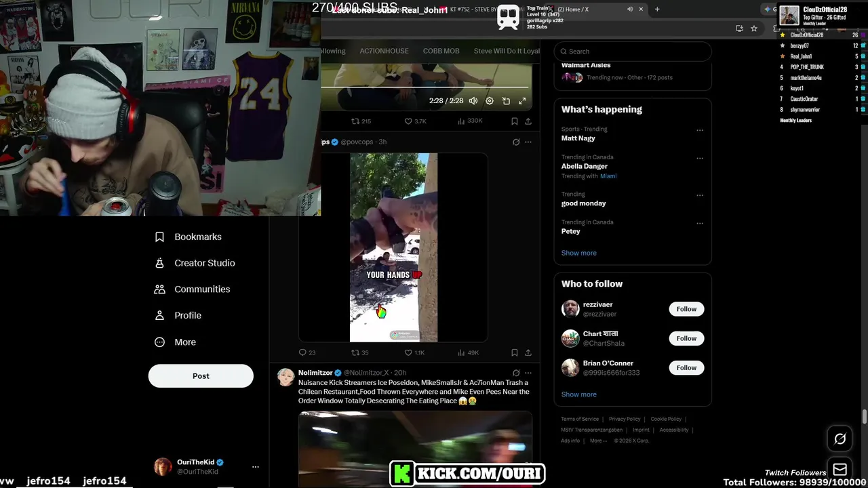Follow Brian O'Conner
Viewport: 868px width, 488px height.
pos(686,367)
